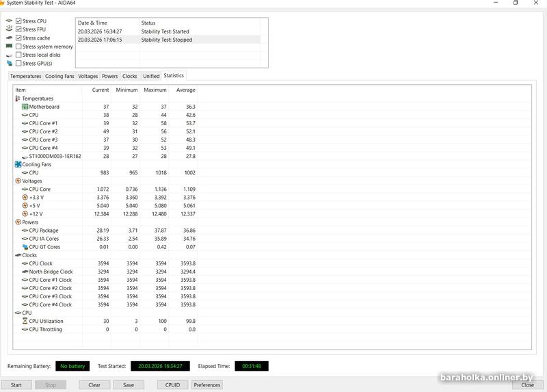Uncheck the Stress cache checkbox
The width and height of the screenshot is (547, 392).
coord(18,38)
